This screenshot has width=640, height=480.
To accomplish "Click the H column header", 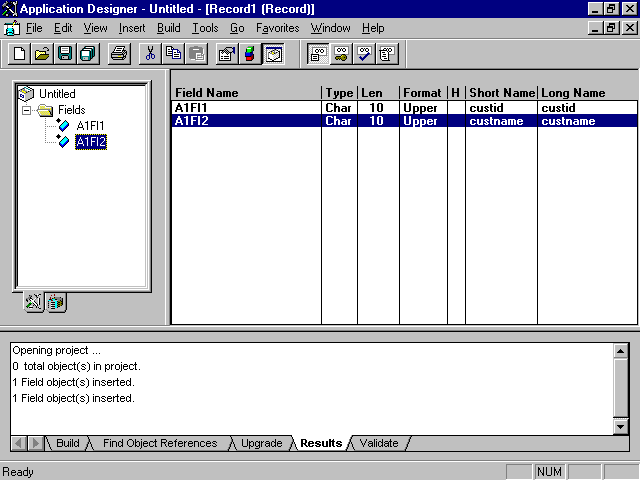I will click(x=456, y=93).
